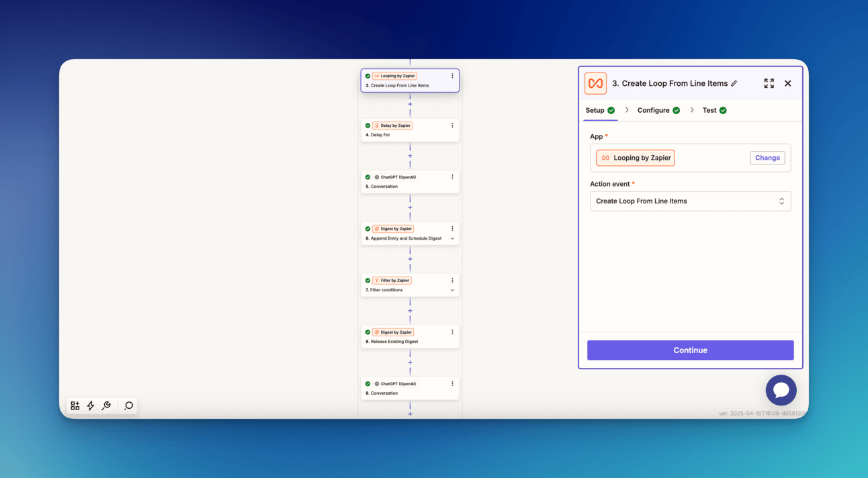Click the Filter by Zapier badge on step 7
The height and width of the screenshot is (478, 868).
tap(392, 281)
